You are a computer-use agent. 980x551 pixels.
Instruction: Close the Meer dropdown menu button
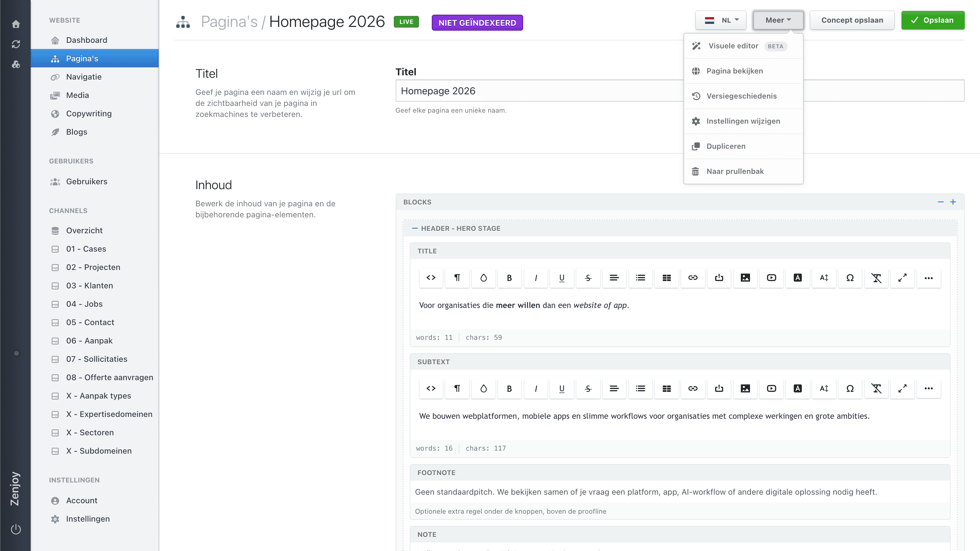[x=778, y=20]
